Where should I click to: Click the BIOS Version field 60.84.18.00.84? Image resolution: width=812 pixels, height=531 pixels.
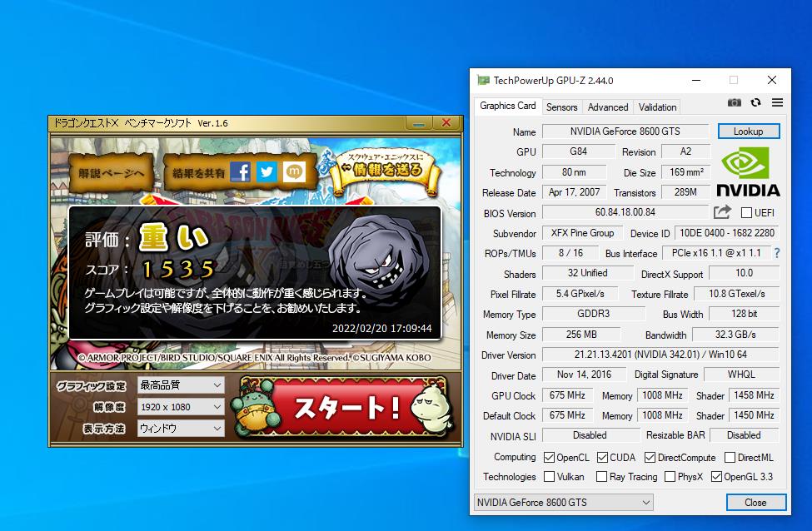[x=625, y=212]
